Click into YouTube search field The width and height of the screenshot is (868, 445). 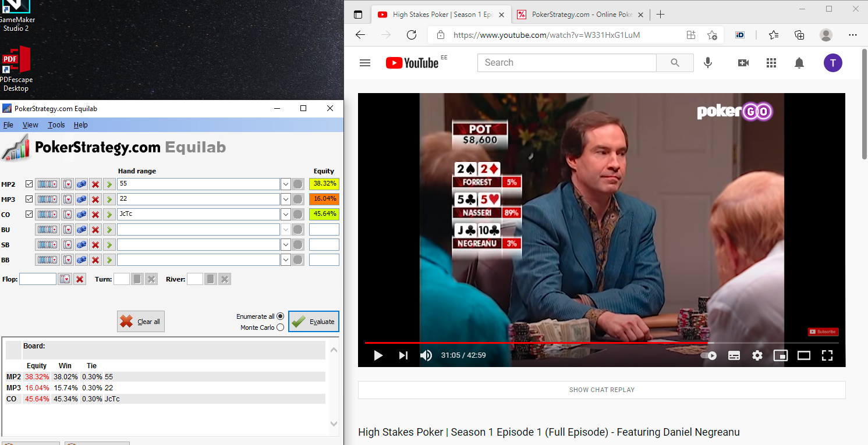[x=567, y=63]
